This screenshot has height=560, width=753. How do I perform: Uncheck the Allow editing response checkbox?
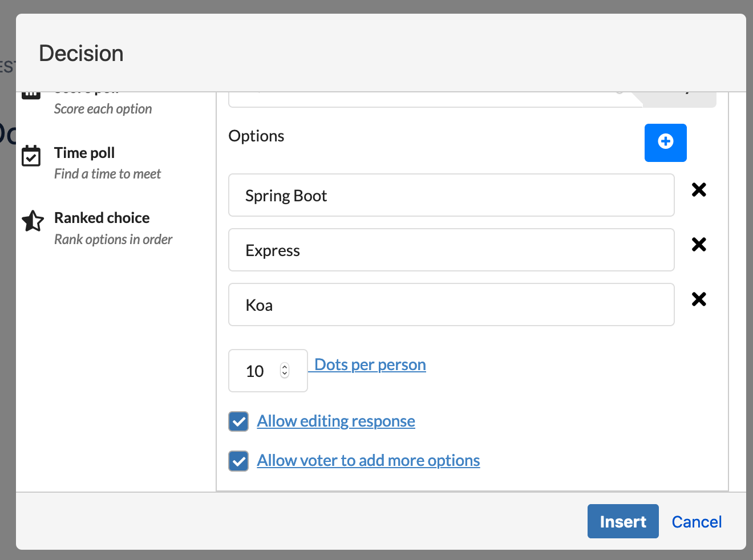pos(238,421)
